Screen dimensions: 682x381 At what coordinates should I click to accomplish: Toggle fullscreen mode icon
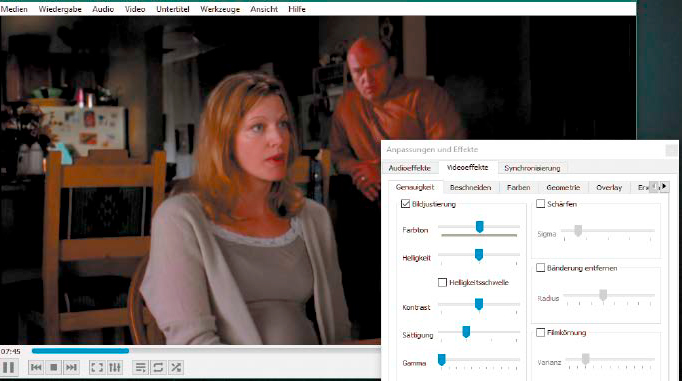point(97,368)
